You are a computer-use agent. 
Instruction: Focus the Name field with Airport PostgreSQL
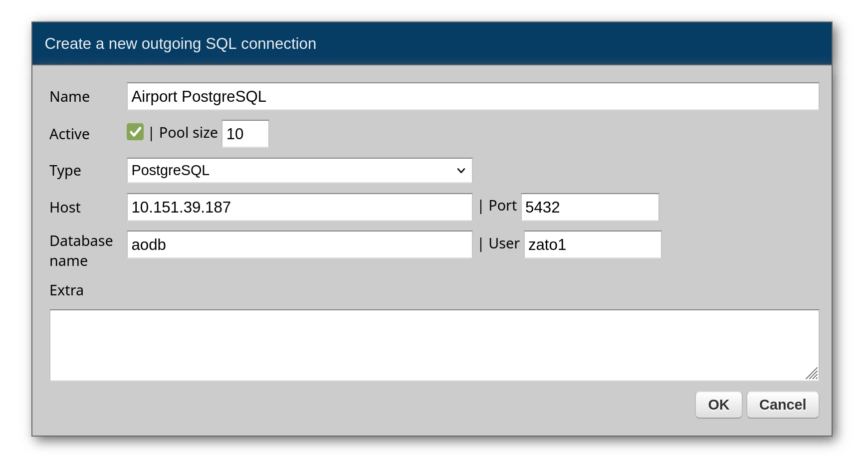[472, 96]
